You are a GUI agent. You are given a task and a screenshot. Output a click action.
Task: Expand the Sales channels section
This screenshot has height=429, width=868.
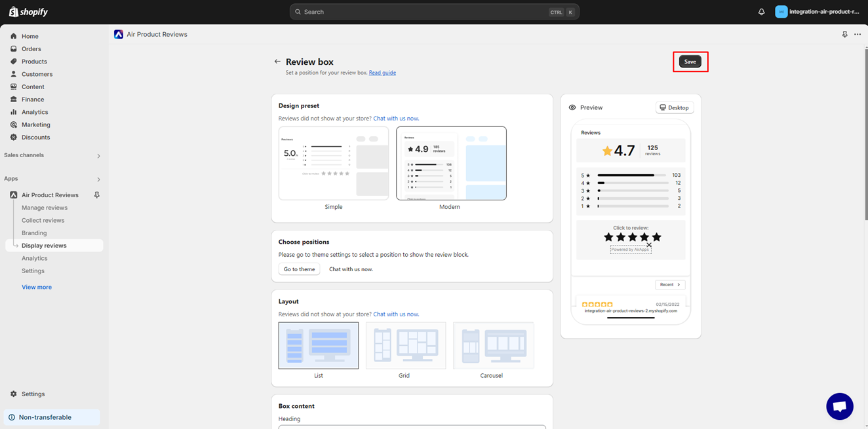click(x=99, y=156)
